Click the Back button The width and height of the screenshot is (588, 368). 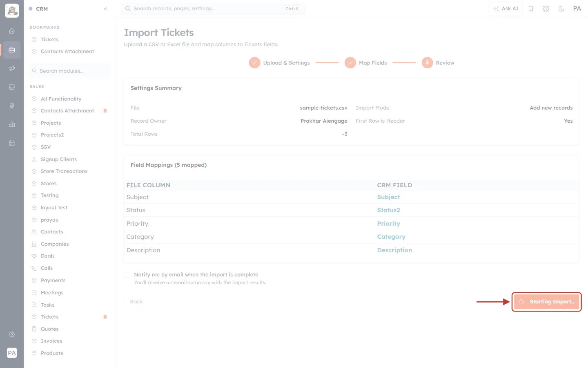(136, 301)
